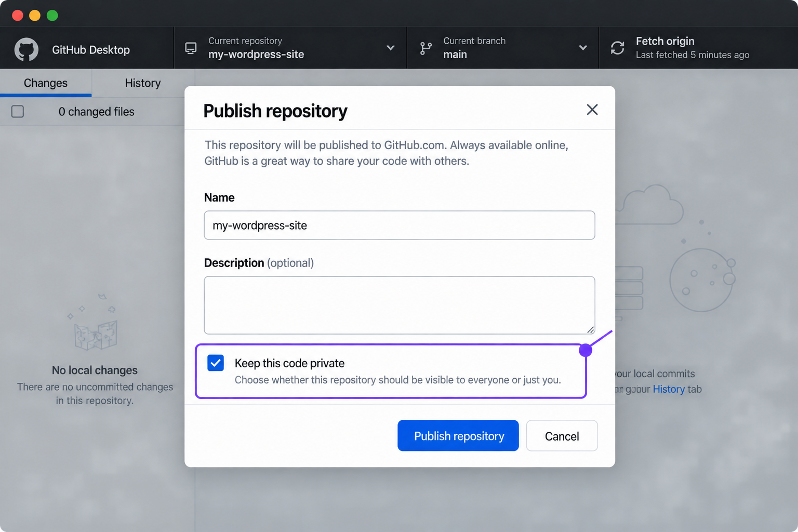The height and width of the screenshot is (532, 798).
Task: Click the Fetch origin sync icon
Action: click(x=618, y=48)
